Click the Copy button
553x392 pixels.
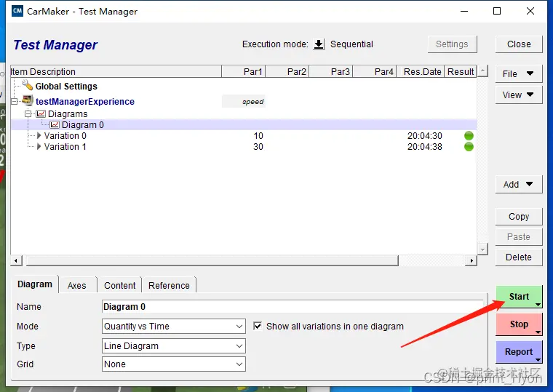tap(519, 217)
